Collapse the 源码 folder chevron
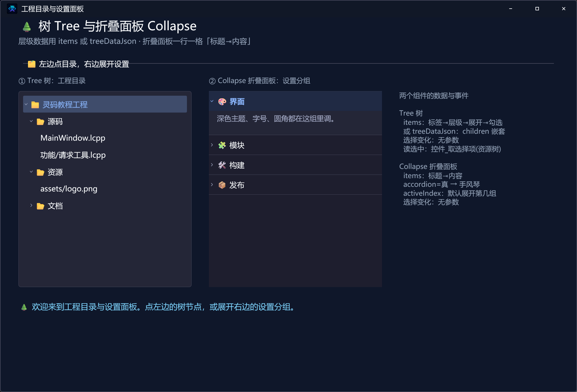 pyautogui.click(x=31, y=121)
